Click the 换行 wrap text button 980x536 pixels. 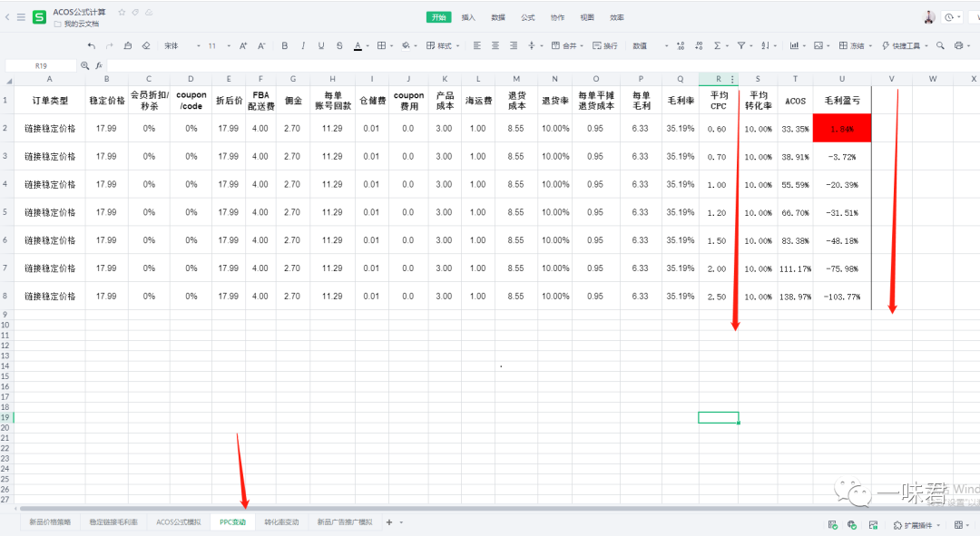pyautogui.click(x=604, y=45)
